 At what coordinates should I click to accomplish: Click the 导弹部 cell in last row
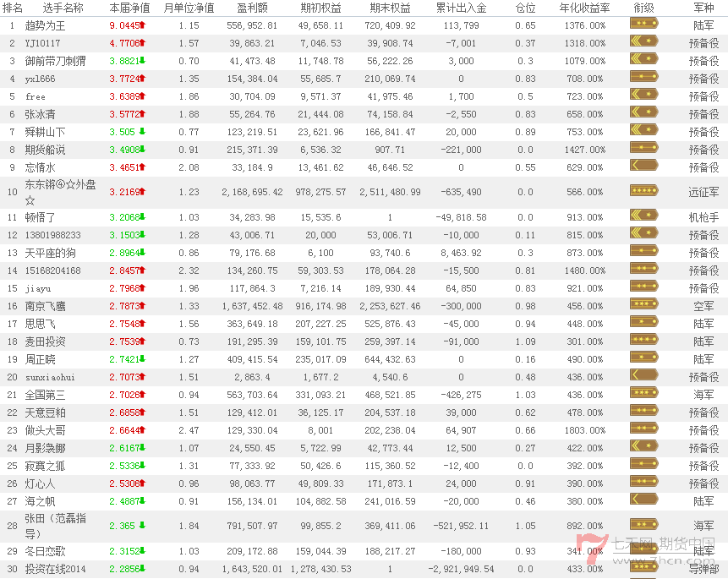click(x=703, y=569)
